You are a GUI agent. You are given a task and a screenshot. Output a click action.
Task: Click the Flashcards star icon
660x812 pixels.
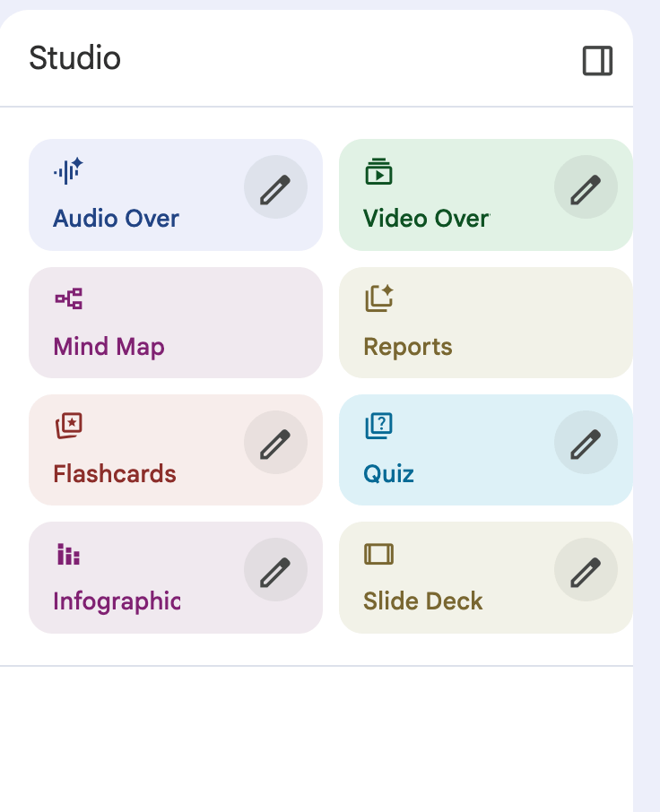point(68,426)
